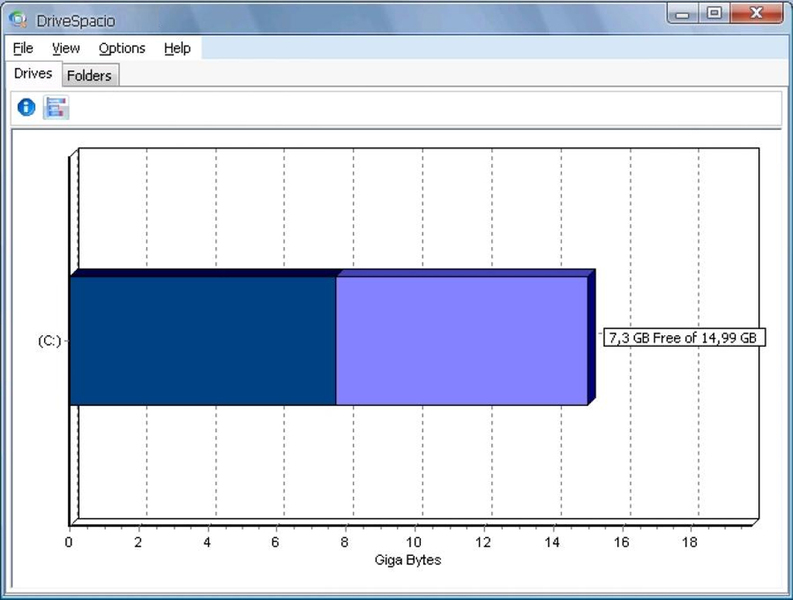Minimize the DriveSpacio window
The height and width of the screenshot is (600, 793).
682,14
